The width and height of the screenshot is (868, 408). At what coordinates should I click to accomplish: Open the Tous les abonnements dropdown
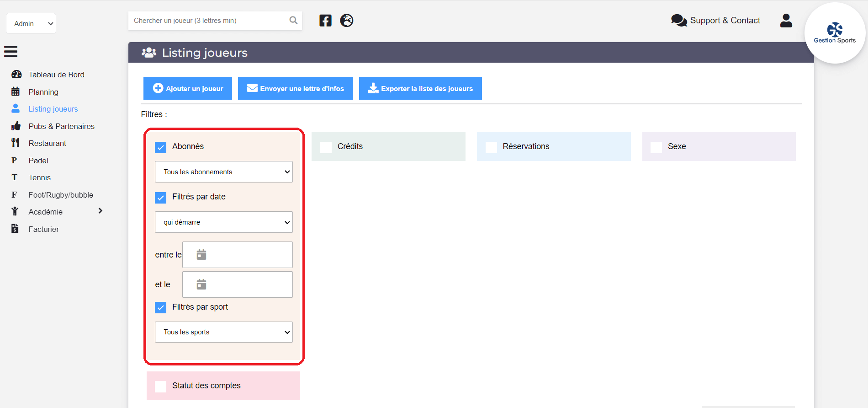pos(224,172)
